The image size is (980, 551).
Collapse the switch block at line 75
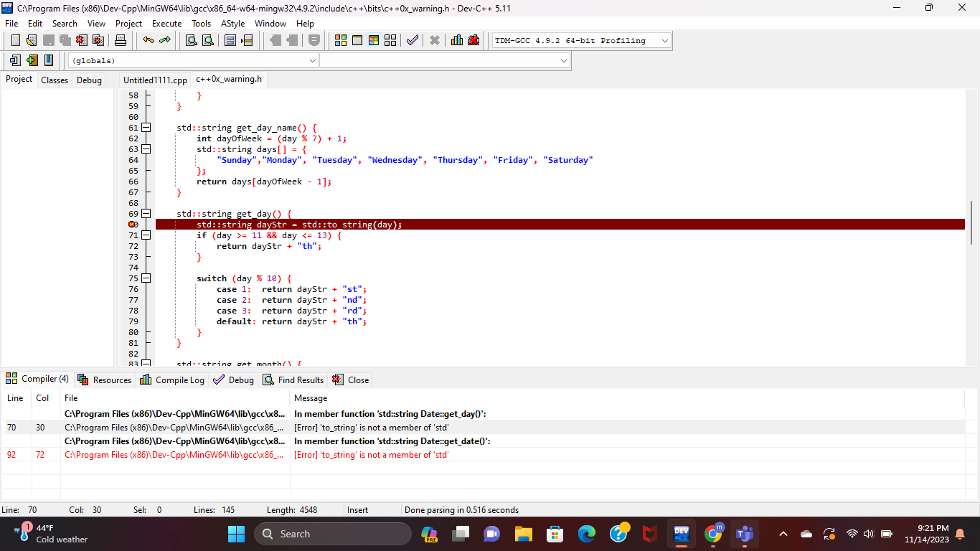click(x=146, y=278)
